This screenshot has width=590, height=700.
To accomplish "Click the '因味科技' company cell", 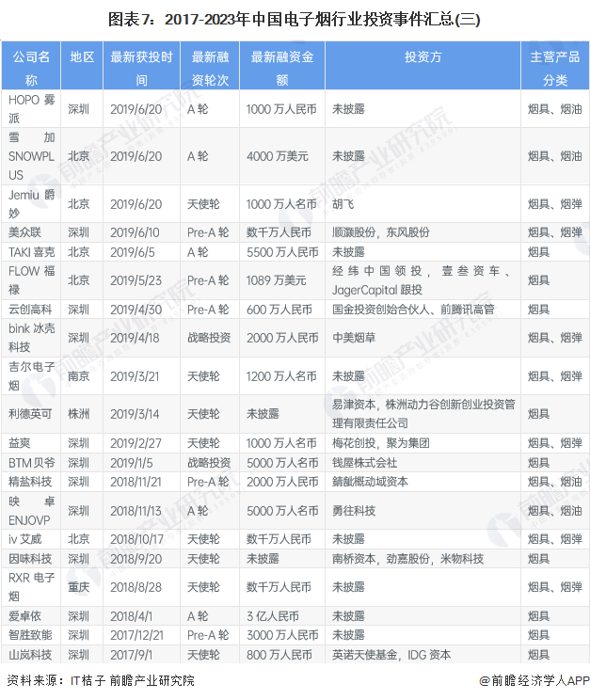I will click(x=30, y=559).
